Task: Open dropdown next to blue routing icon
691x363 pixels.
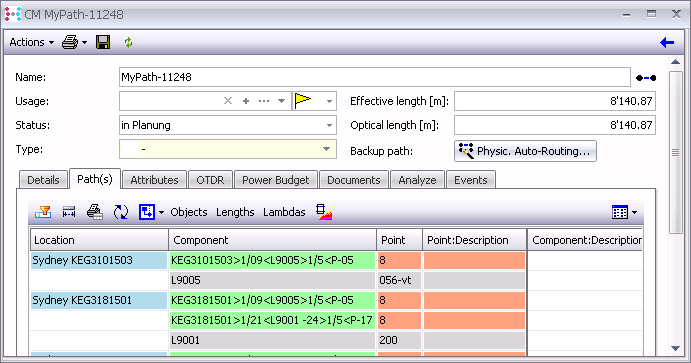Action: pos(161,212)
